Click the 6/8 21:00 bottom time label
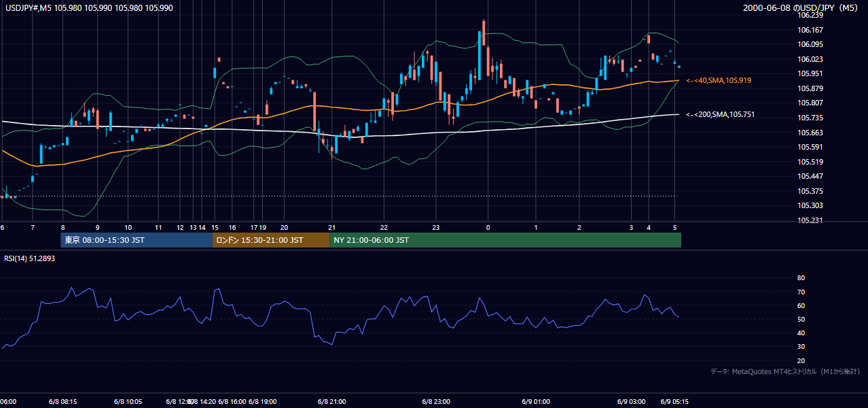 [x=331, y=401]
